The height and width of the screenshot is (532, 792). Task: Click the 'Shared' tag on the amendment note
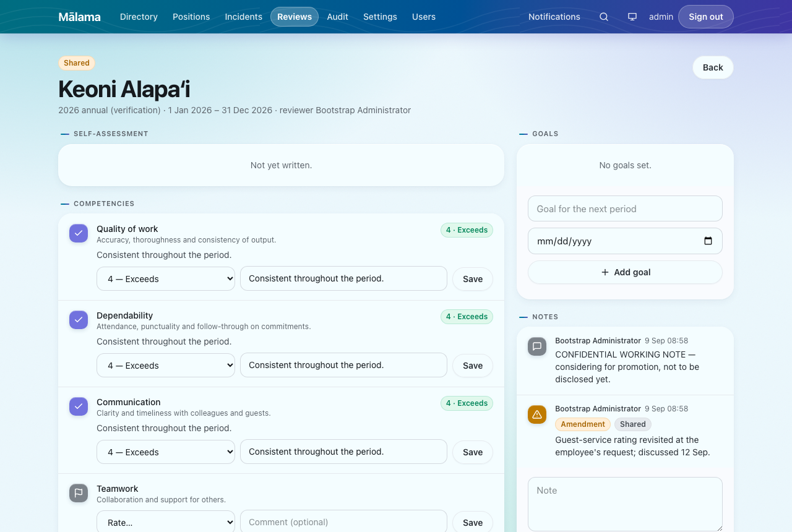(x=633, y=424)
